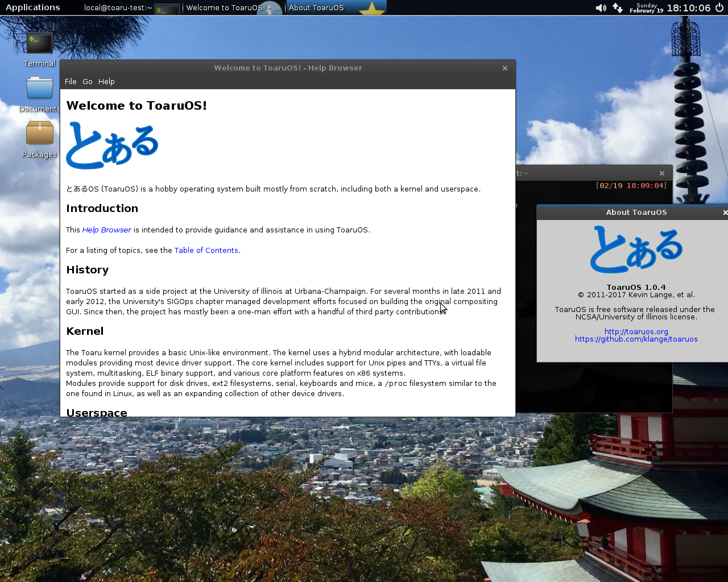Open the Table of Contents link
Image resolution: width=728 pixels, height=582 pixels.
click(206, 250)
